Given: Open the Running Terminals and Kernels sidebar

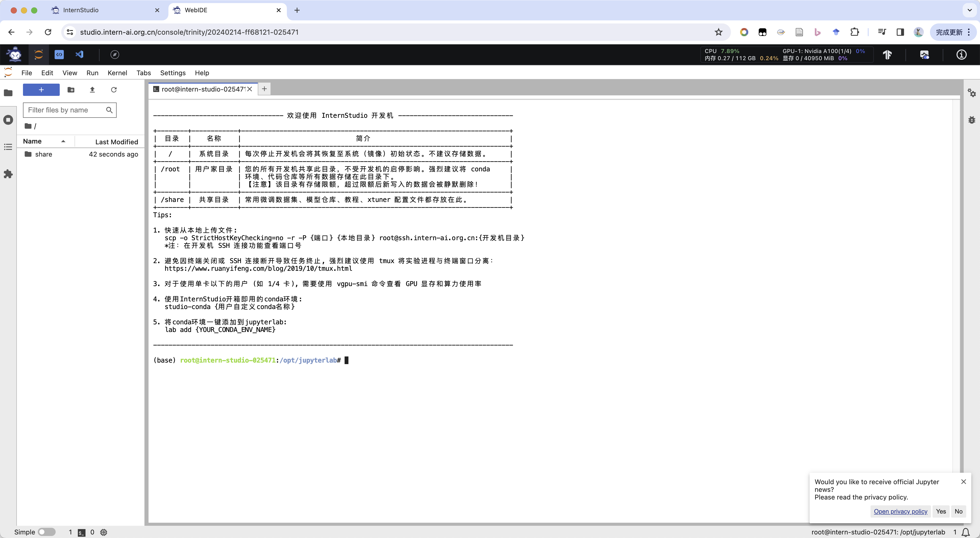Looking at the screenshot, I should click(x=8, y=120).
